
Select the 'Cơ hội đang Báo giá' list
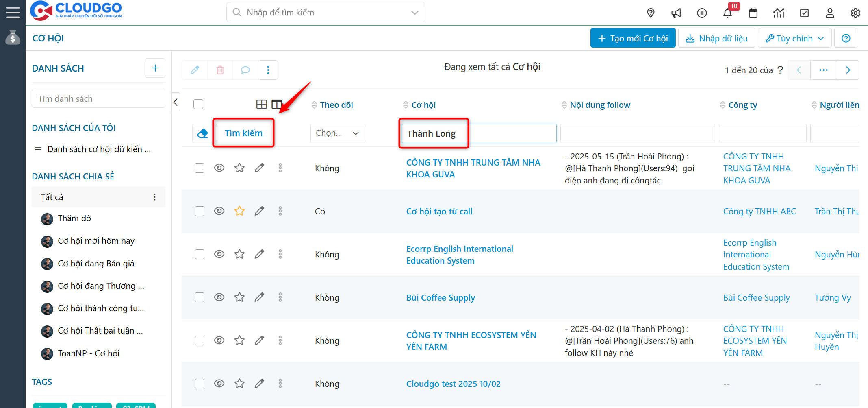96,264
